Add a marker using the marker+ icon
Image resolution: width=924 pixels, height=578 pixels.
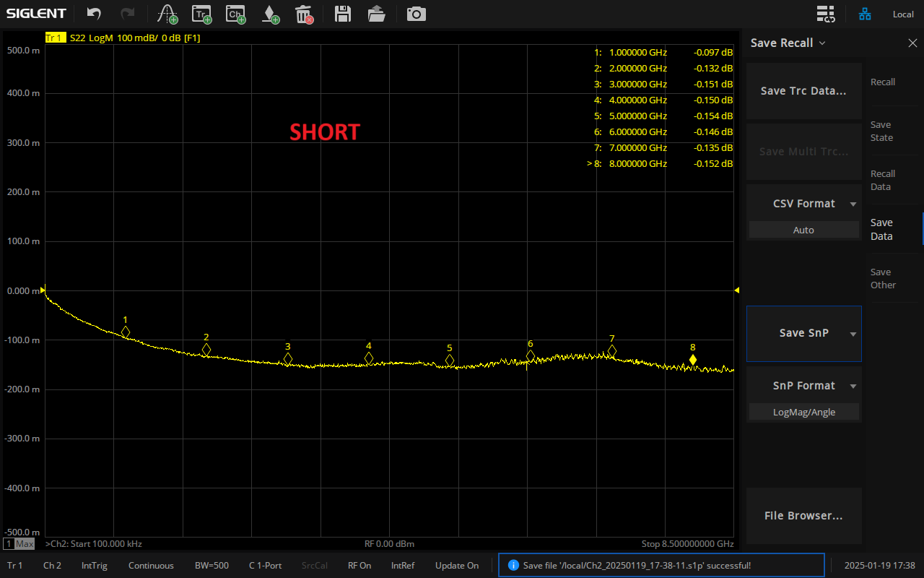tap(270, 14)
